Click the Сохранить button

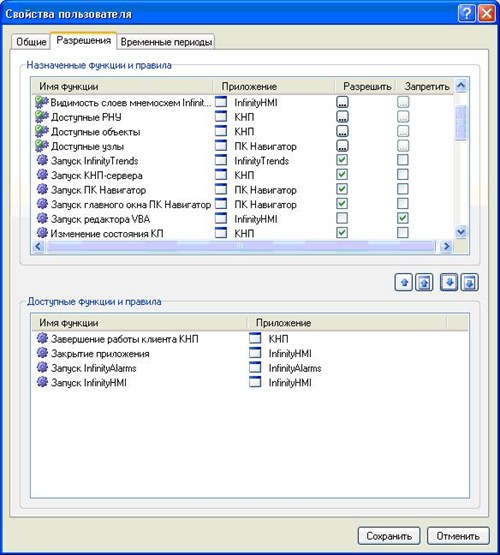(389, 536)
